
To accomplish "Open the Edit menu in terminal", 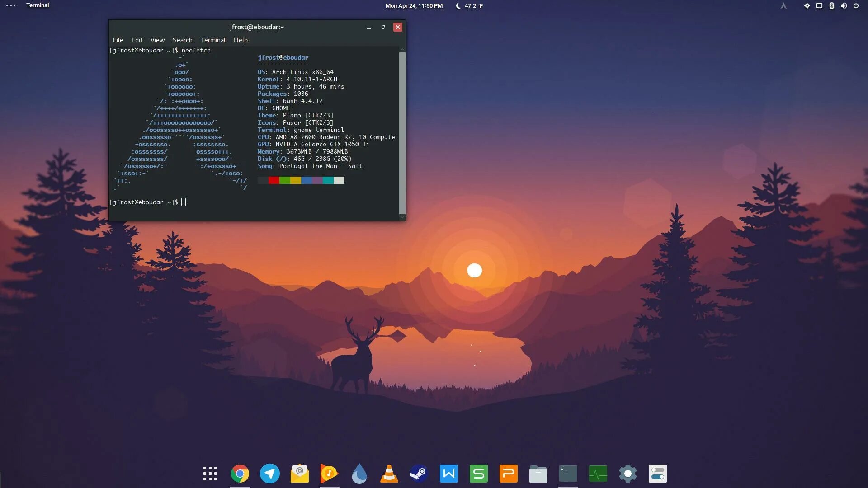I will tap(137, 40).
